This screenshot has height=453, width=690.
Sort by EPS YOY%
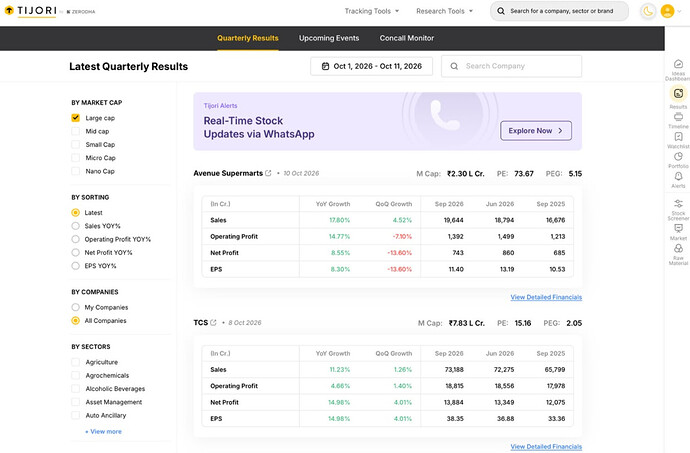coord(76,265)
